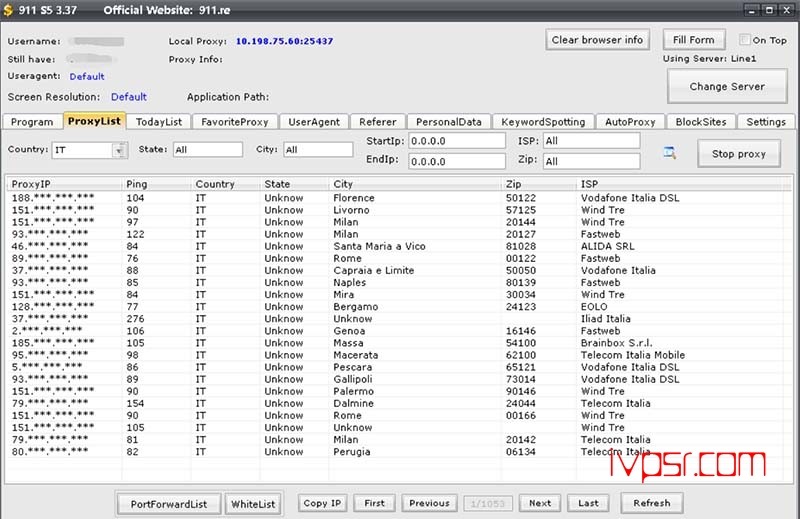The image size is (800, 519).
Task: Click the page number field 1/1053
Action: point(488,504)
